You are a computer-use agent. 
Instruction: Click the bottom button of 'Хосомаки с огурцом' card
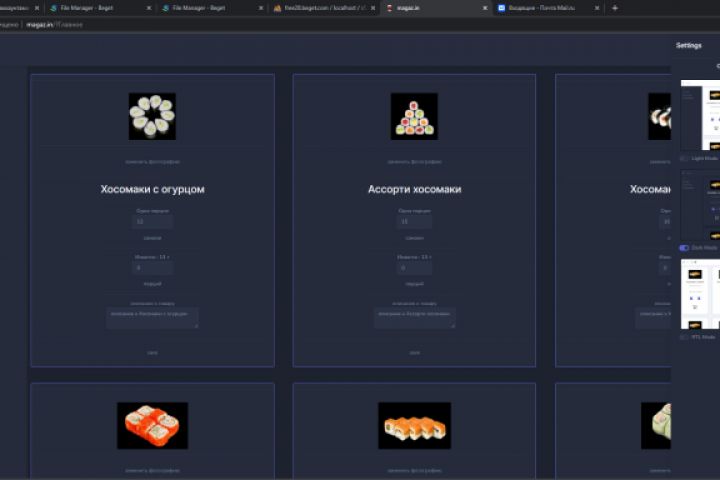tap(152, 353)
